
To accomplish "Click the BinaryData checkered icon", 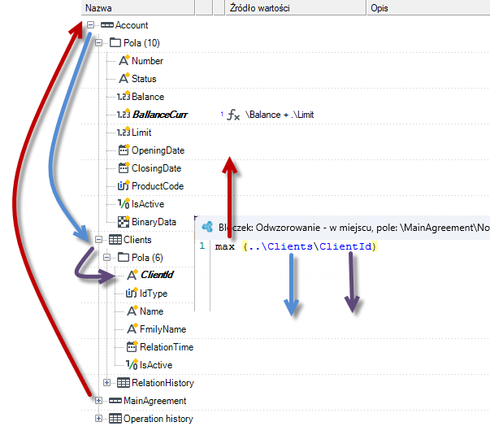I will coord(124,222).
